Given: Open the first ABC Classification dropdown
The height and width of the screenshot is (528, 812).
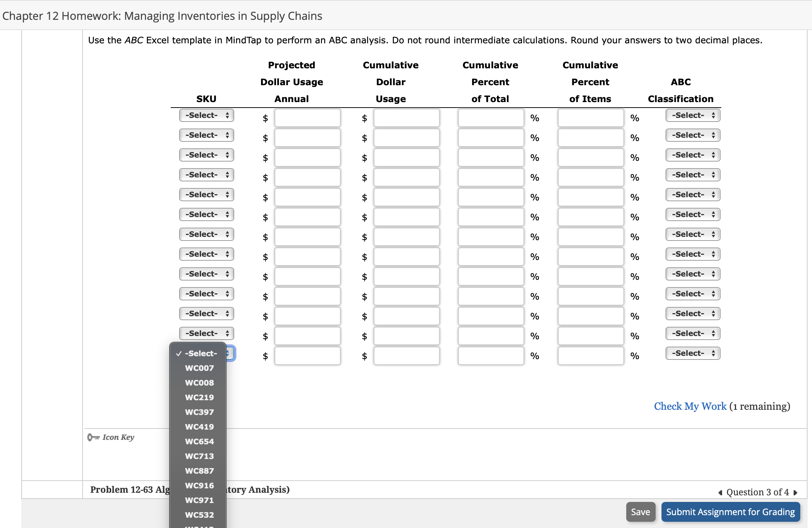Looking at the screenshot, I should 692,115.
